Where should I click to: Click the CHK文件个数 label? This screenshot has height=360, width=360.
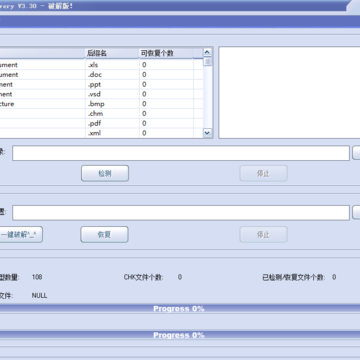click(143, 277)
